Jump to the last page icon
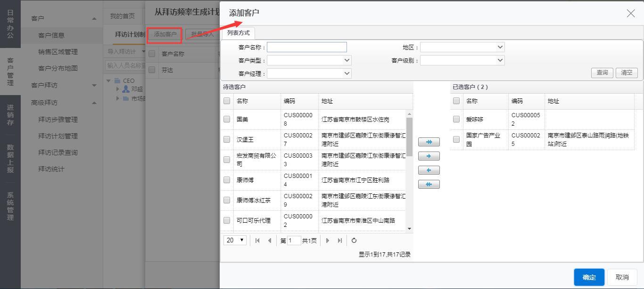 (x=339, y=241)
